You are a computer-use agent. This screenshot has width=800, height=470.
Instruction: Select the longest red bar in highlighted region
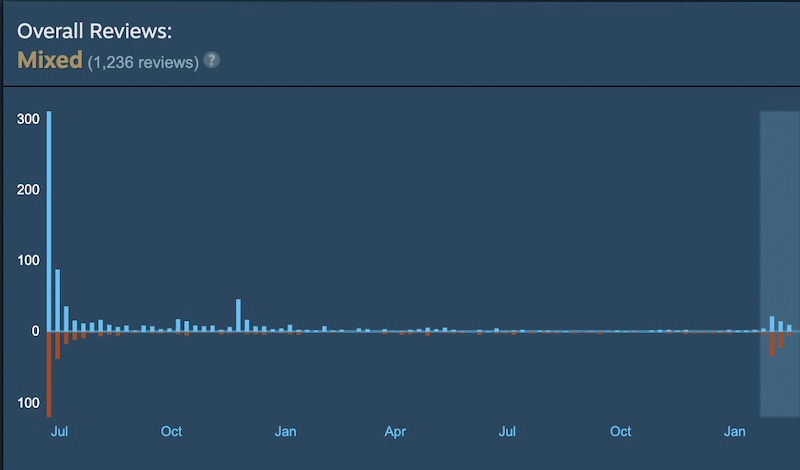(x=772, y=343)
